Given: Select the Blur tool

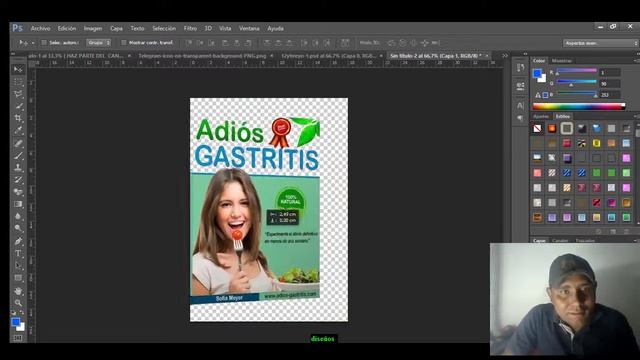Looking at the screenshot, I should click(x=18, y=216).
